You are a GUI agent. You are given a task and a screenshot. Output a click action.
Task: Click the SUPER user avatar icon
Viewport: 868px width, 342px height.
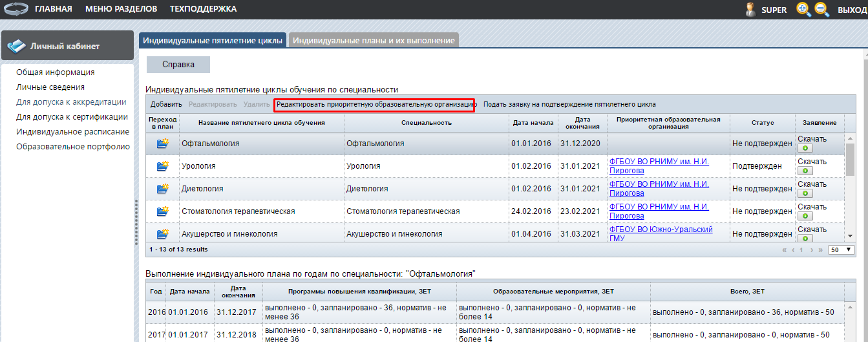tap(750, 9)
